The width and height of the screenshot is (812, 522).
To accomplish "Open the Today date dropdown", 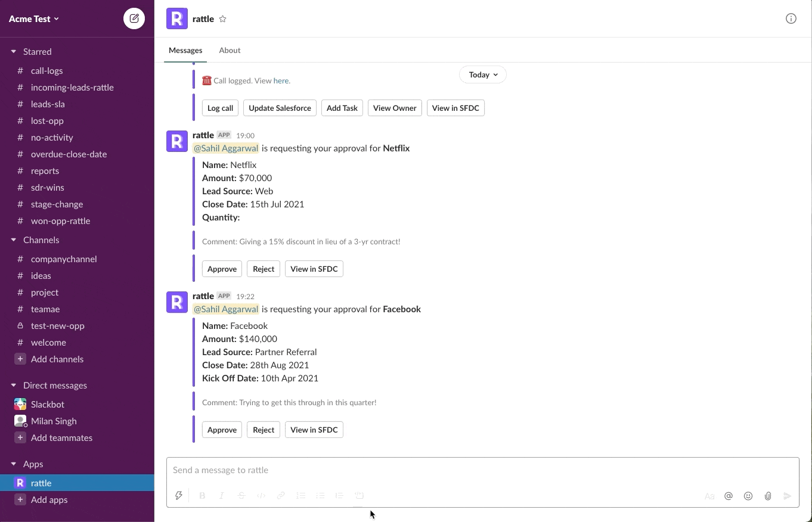I will click(483, 74).
